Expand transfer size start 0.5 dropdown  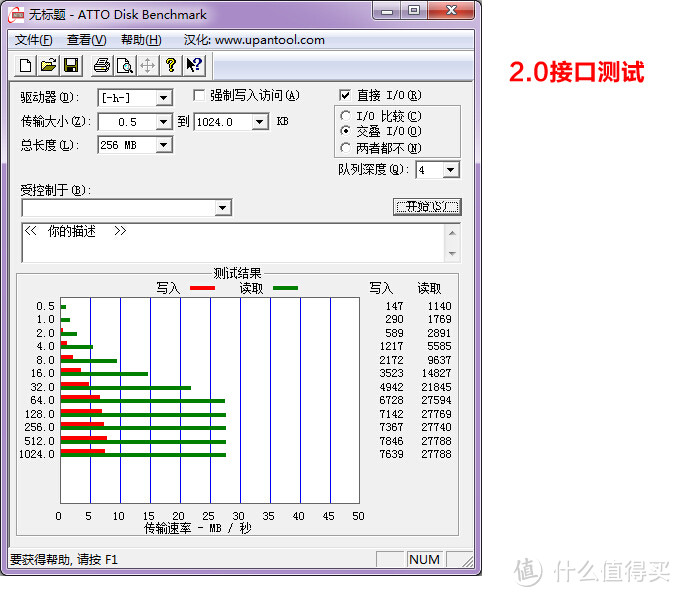(163, 122)
